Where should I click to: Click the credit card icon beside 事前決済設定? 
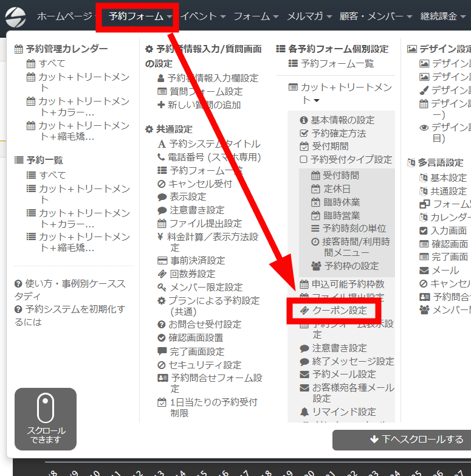coord(161,261)
